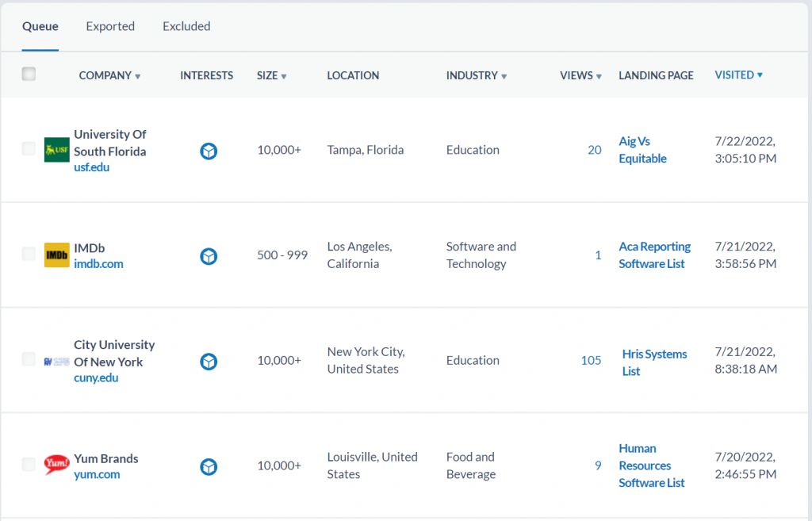The image size is (812, 521).
Task: Toggle the select-all checkbox in header
Action: [x=29, y=75]
